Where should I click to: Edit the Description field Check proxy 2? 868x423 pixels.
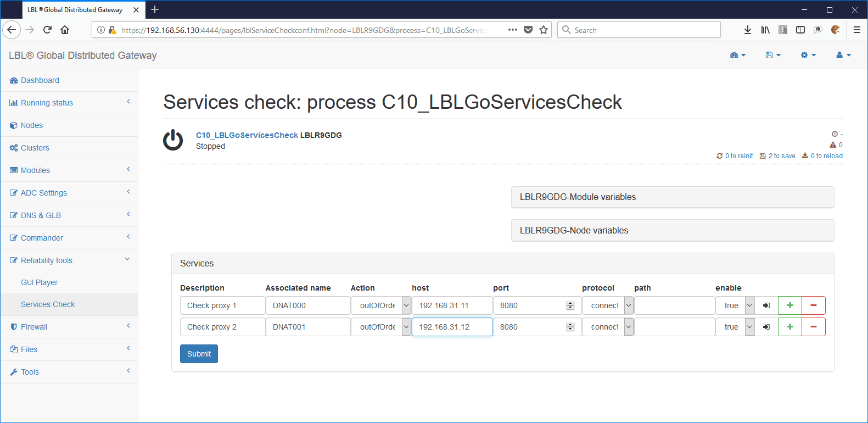click(222, 327)
